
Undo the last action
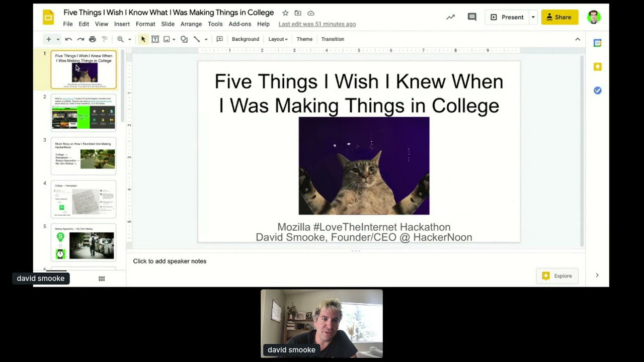click(x=68, y=39)
